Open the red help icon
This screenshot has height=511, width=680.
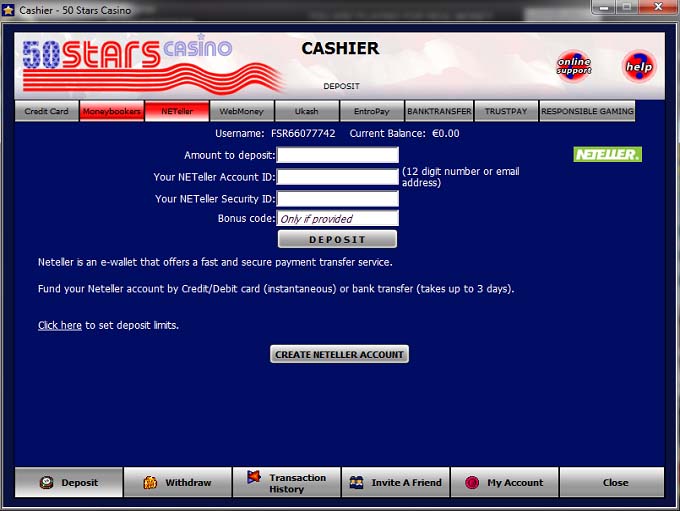pos(638,66)
